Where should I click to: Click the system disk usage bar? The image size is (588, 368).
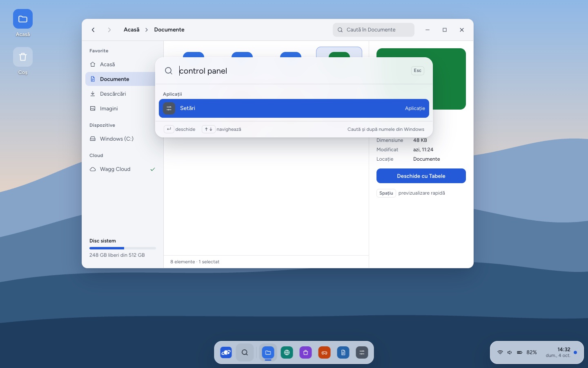[122, 248]
